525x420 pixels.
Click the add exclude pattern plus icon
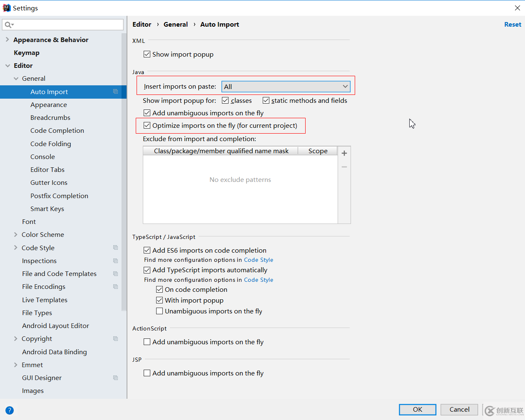[344, 153]
